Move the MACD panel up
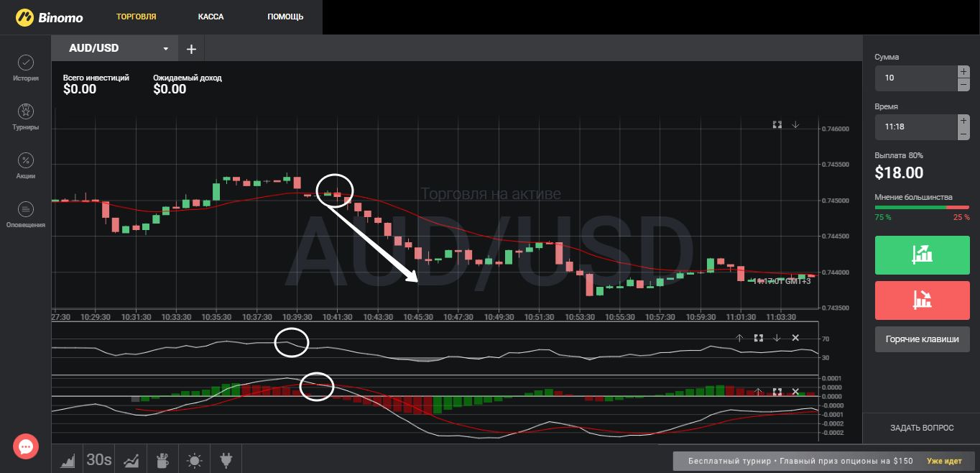The image size is (980, 473). pos(758,392)
